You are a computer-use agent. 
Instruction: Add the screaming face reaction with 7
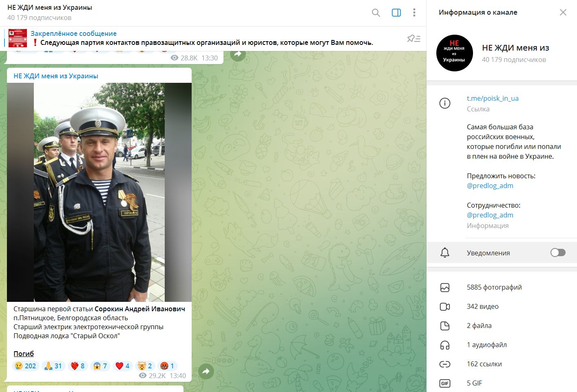pos(100,366)
